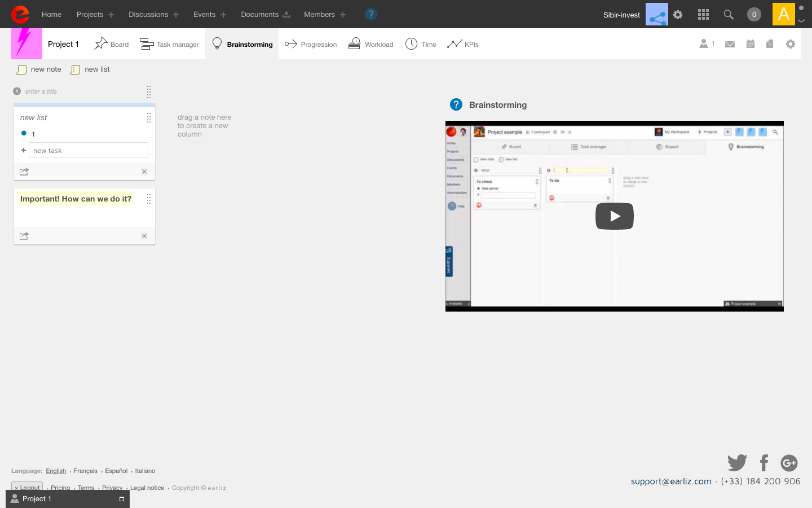Select the Sibir-invest workspace name
This screenshot has height=508, width=812.
(x=621, y=15)
